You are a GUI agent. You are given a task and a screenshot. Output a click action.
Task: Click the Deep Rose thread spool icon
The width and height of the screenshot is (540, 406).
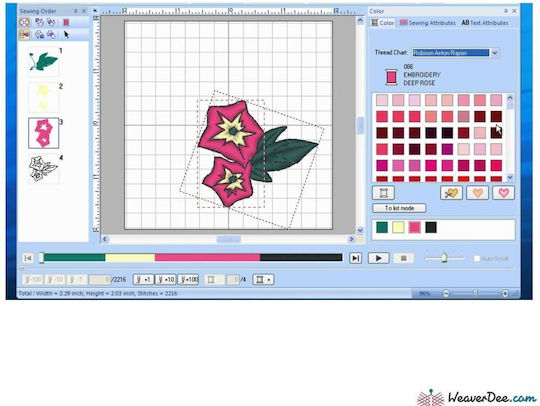point(391,77)
